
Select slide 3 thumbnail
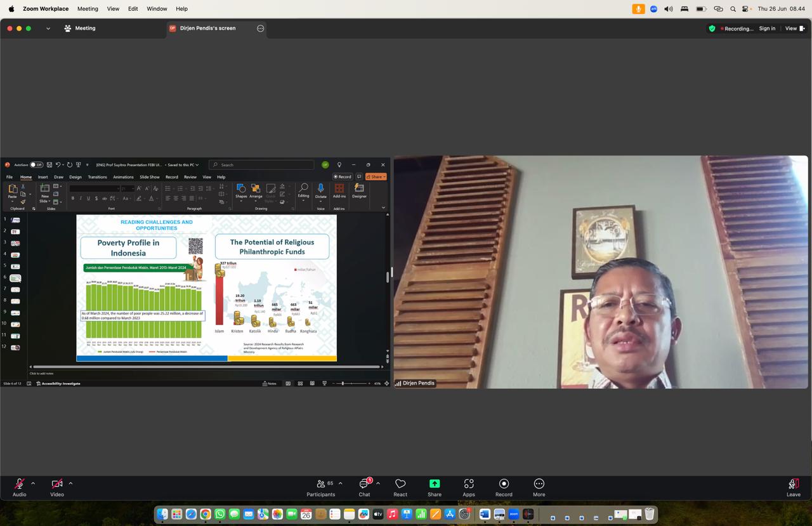[x=15, y=243]
